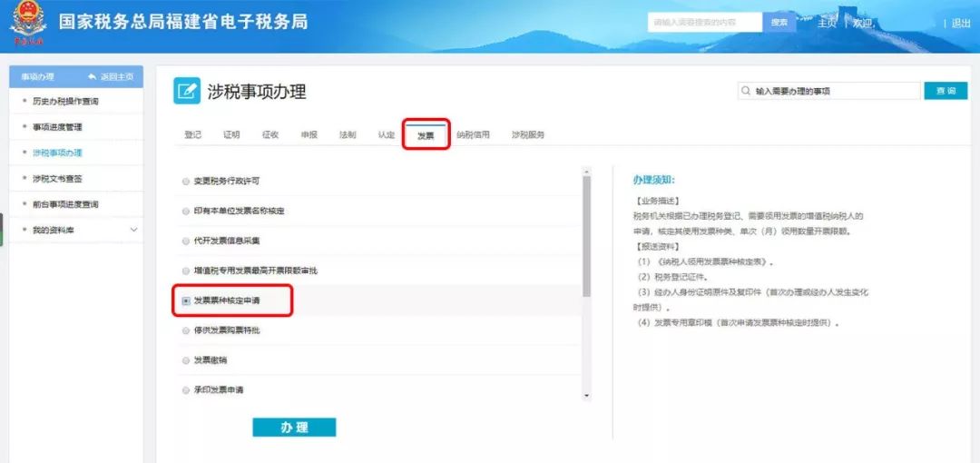The height and width of the screenshot is (463, 980).
Task: Open the 纳税信用 tab
Action: pos(473,135)
